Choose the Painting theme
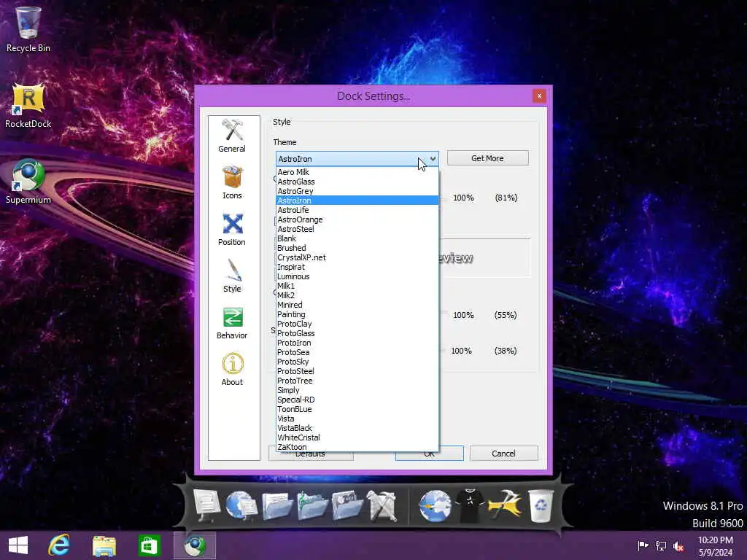Viewport: 747px width, 560px height. tap(357, 314)
